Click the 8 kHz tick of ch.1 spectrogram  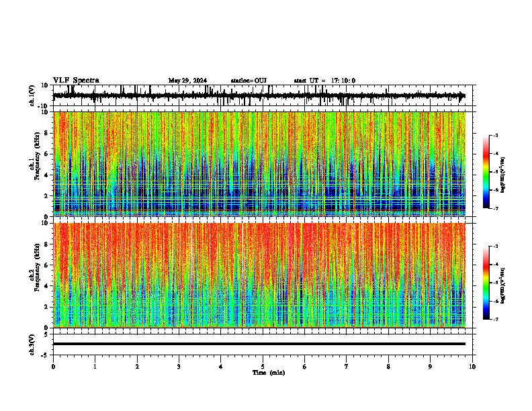click(x=46, y=133)
